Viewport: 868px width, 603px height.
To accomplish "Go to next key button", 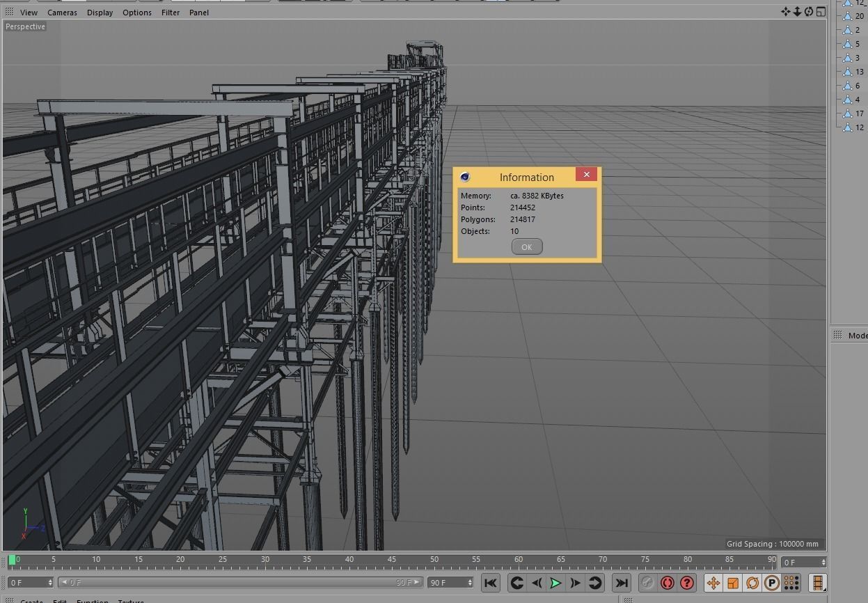I will point(594,583).
